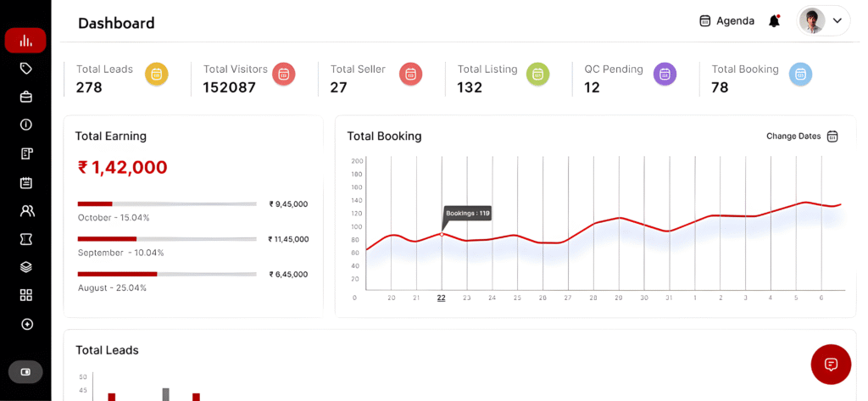This screenshot has width=868, height=401.
Task: Select the Total Visitors stat card
Action: 236,78
